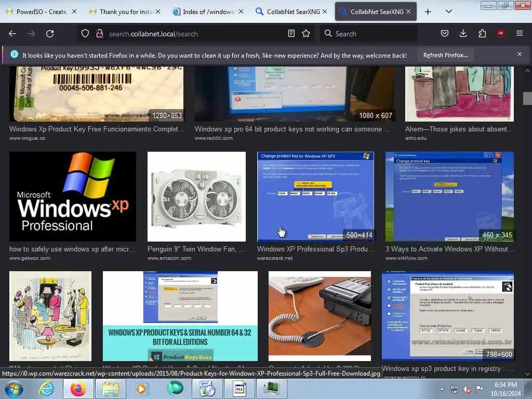The image size is (532, 399).
Task: Open the desk telephone photo
Action: coord(320,316)
